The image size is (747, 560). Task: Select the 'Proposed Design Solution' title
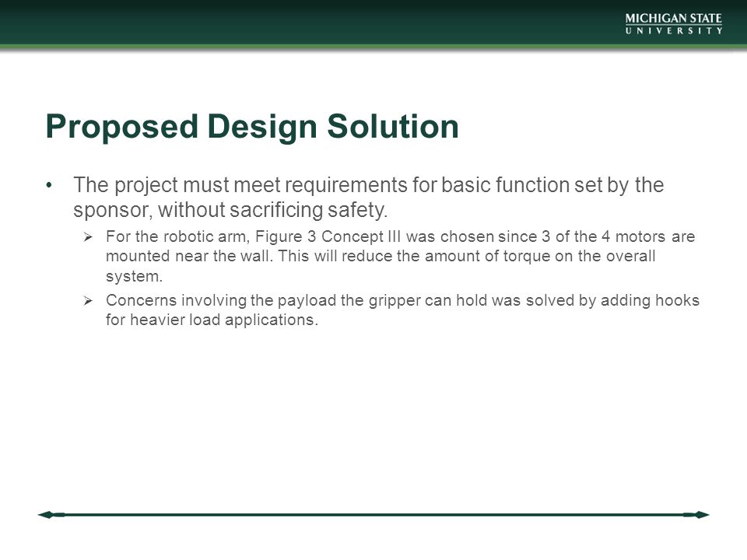pyautogui.click(x=252, y=127)
